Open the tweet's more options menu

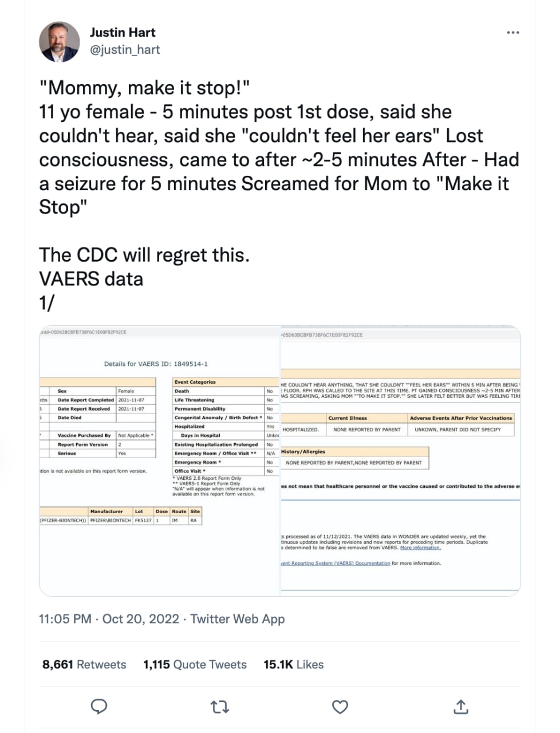click(x=512, y=33)
